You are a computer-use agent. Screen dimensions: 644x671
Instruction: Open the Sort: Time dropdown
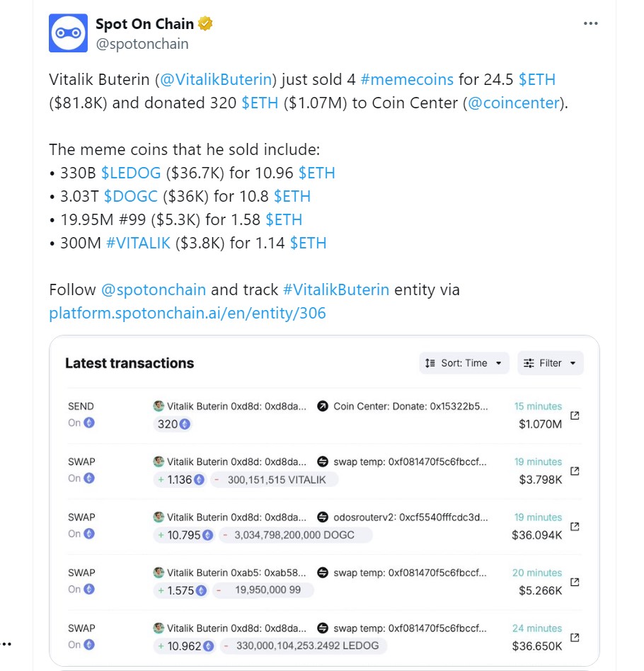coord(464,363)
